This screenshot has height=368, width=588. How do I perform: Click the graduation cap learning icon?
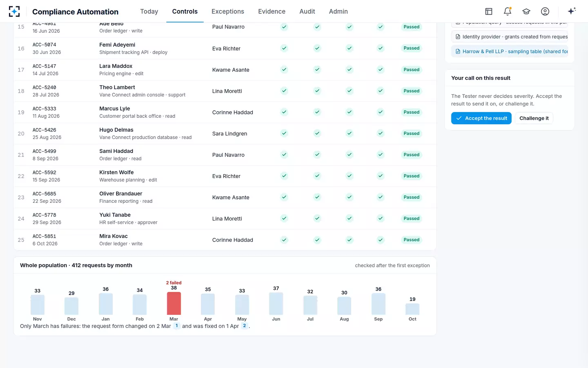point(526,11)
